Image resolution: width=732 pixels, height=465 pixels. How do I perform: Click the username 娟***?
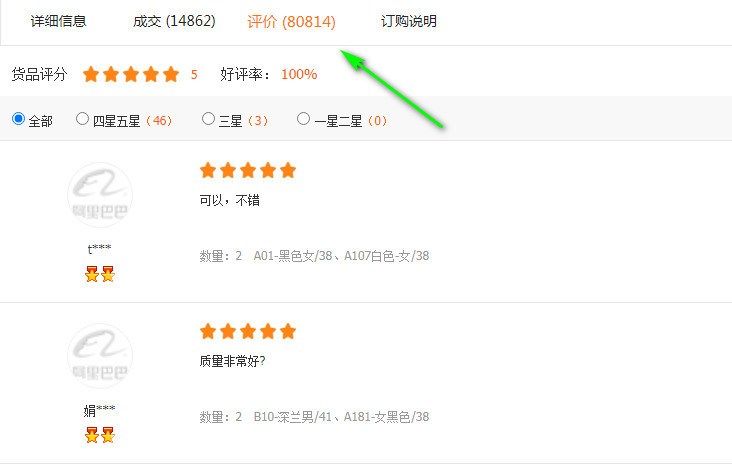[x=99, y=410]
